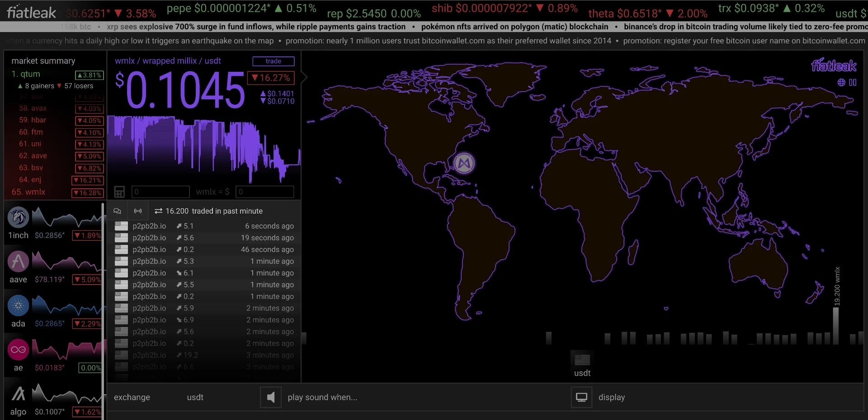Open the calculator icon below the chart
The width and height of the screenshot is (868, 420).
pyautogui.click(x=119, y=192)
